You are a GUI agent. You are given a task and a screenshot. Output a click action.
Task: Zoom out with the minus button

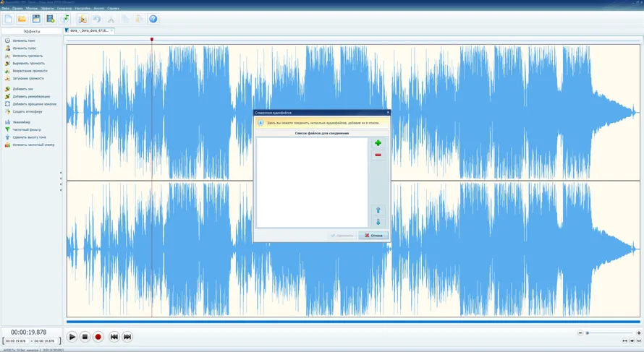[580, 332]
